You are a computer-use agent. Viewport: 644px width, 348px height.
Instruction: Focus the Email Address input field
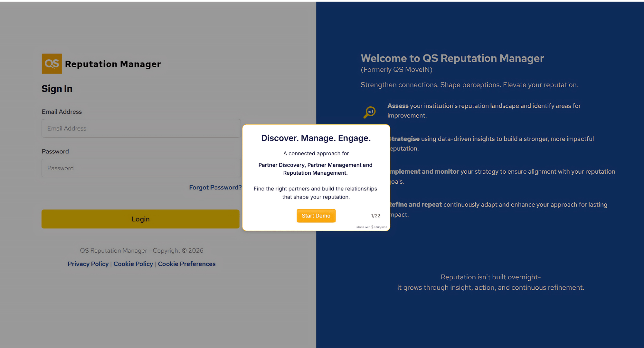coord(141,128)
